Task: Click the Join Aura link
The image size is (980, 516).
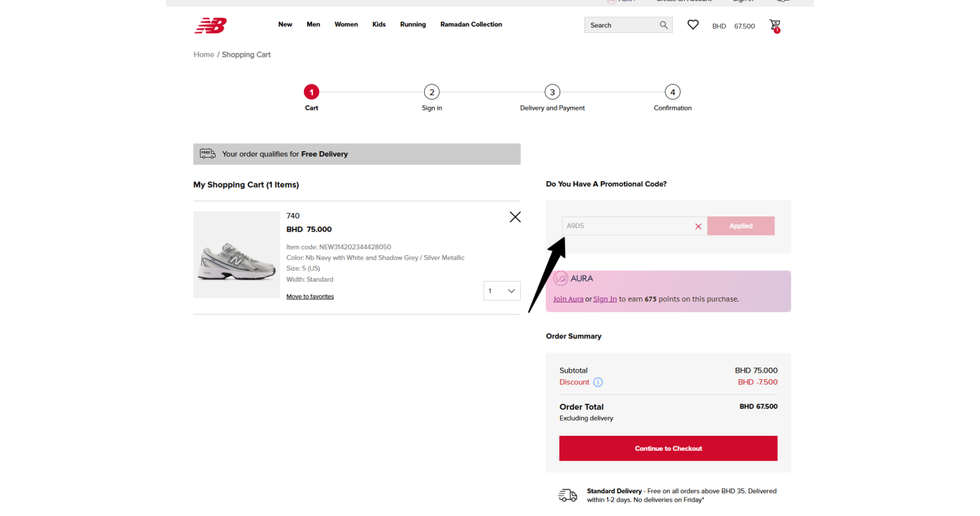Action: pos(568,299)
